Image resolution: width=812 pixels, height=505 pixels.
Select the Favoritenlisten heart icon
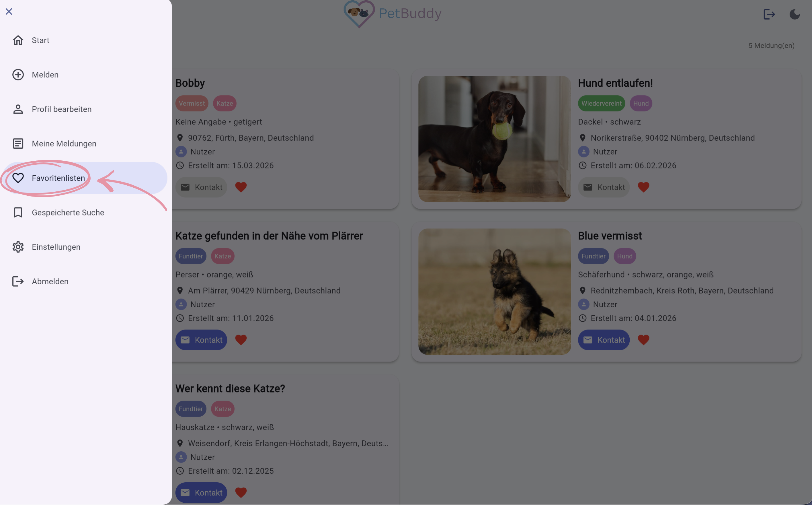pyautogui.click(x=18, y=178)
